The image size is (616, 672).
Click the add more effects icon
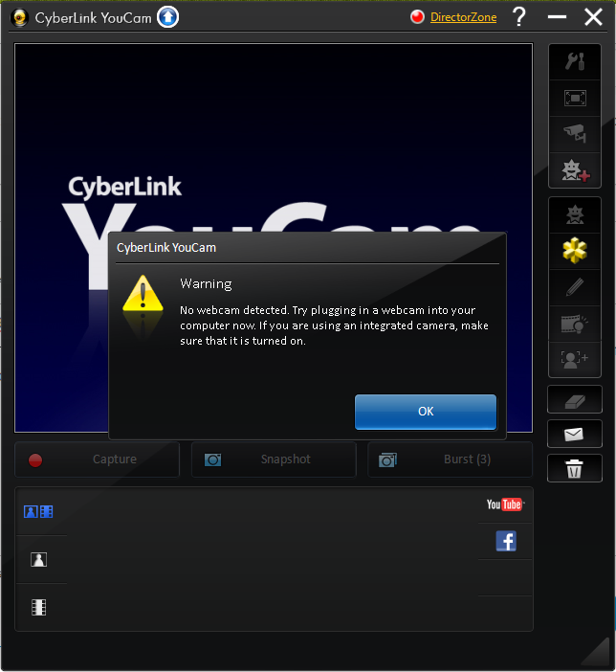(575, 170)
